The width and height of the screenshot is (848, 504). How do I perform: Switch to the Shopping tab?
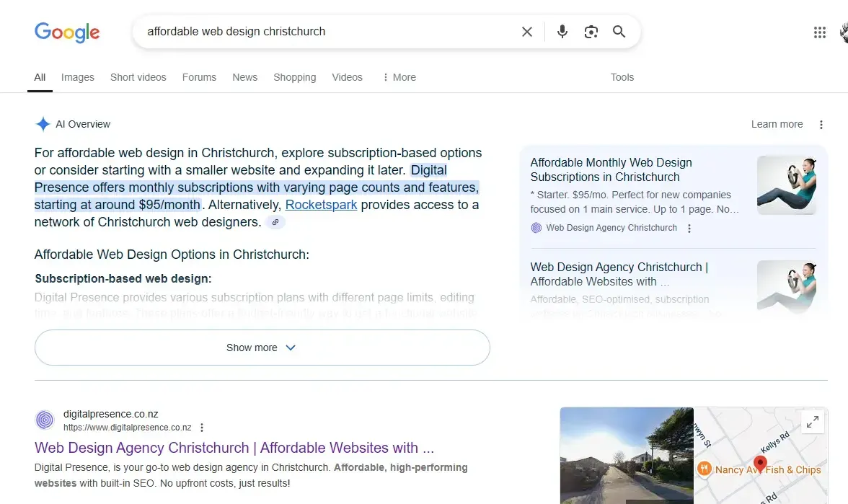click(x=295, y=77)
